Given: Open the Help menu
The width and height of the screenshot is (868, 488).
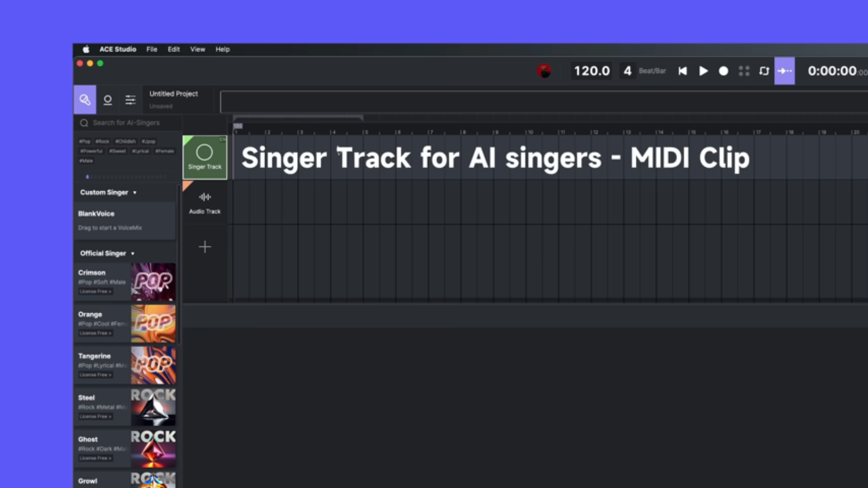Looking at the screenshot, I should [222, 49].
